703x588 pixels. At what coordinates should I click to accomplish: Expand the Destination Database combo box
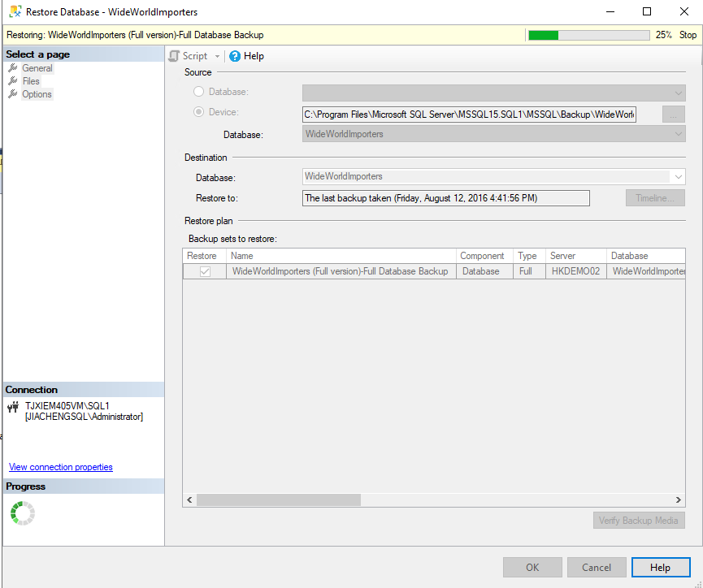pyautogui.click(x=678, y=176)
